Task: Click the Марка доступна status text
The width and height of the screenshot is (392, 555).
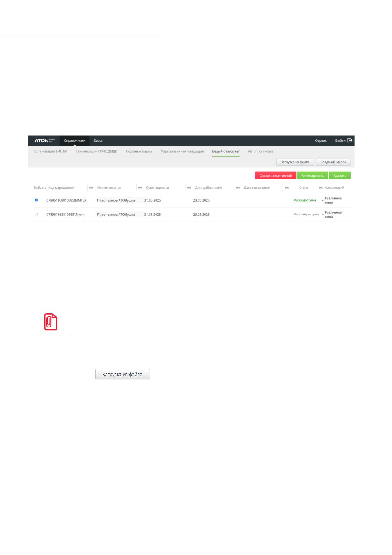Action: coord(305,200)
